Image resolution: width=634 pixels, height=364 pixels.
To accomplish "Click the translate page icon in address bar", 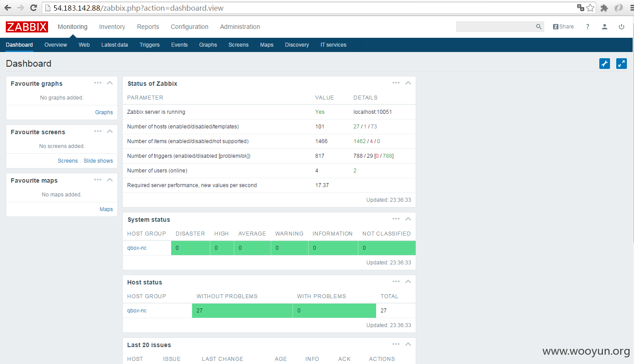I will click(x=580, y=8).
